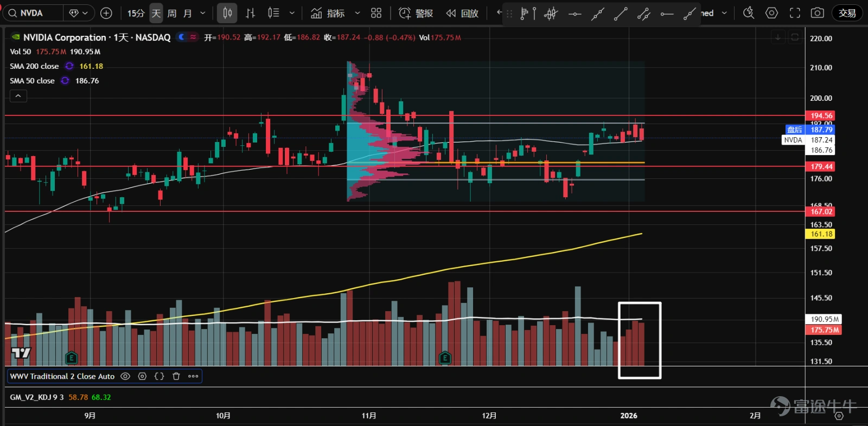Select the candlestick measure tool icon
Screen dimensions: 868x426
[551, 14]
